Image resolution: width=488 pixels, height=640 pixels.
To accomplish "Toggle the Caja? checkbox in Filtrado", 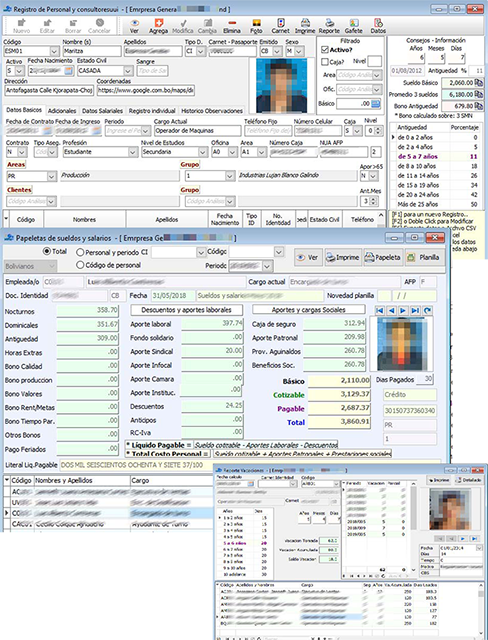I will (325, 62).
